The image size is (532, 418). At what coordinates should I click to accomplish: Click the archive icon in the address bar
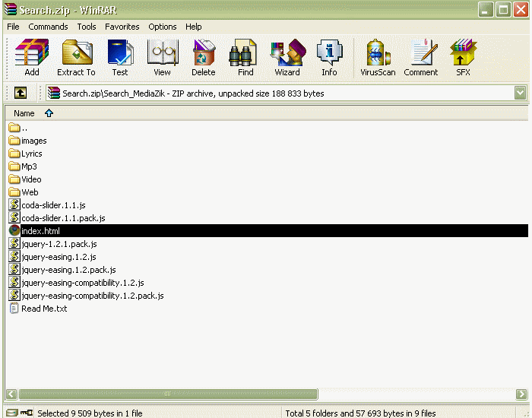(54, 93)
